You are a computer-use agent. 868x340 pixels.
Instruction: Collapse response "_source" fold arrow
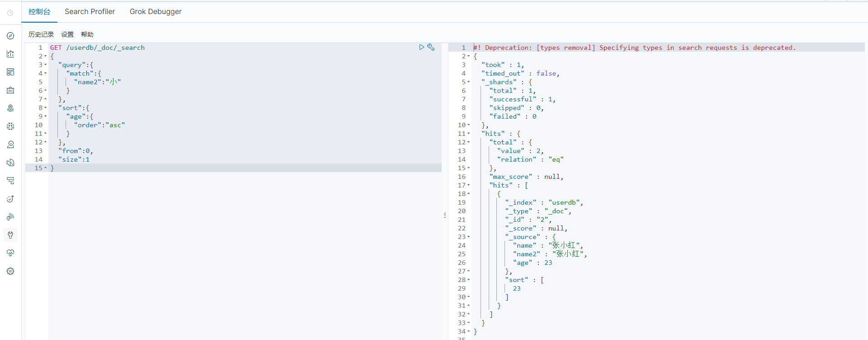469,237
